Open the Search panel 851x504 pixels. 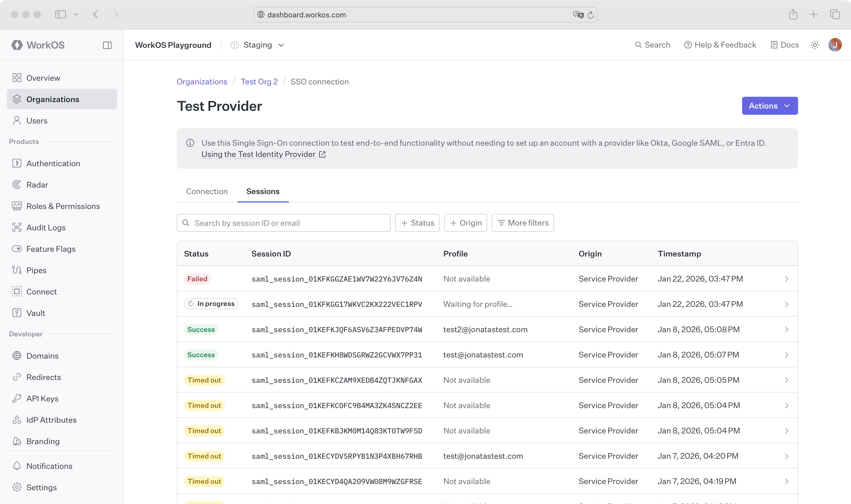point(652,44)
